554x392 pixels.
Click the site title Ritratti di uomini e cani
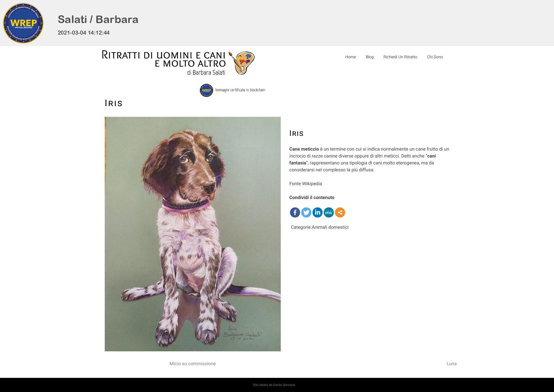(164, 63)
